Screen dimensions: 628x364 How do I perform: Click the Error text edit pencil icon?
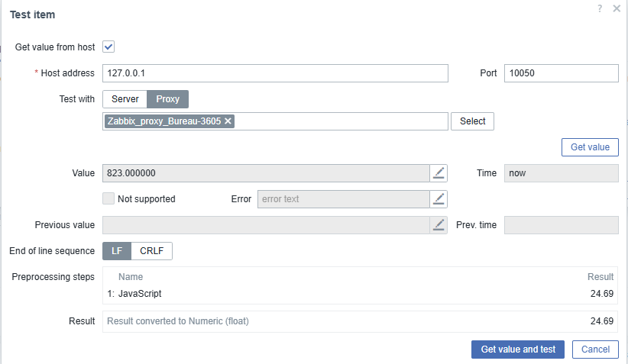coord(439,199)
